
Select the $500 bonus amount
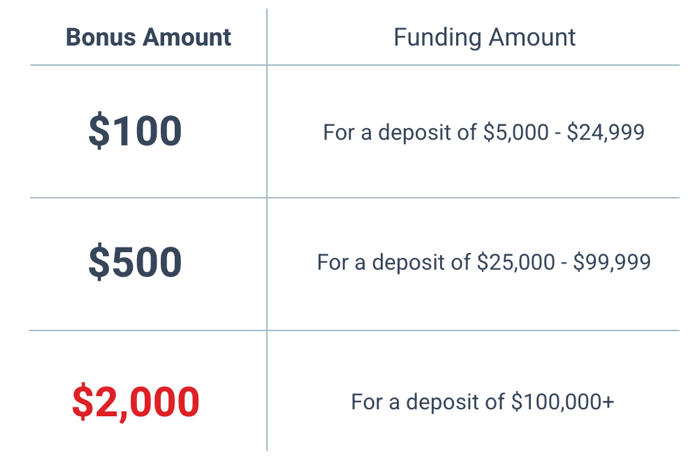point(135,262)
